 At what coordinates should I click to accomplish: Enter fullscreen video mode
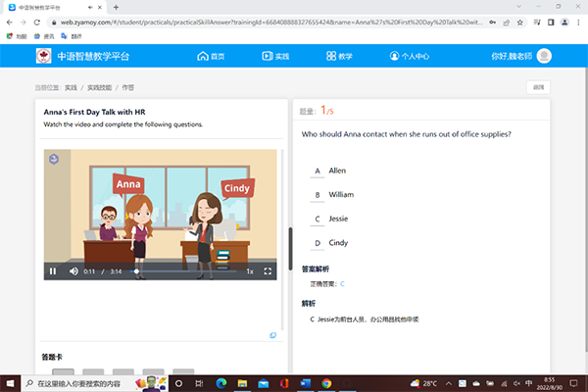tap(268, 271)
